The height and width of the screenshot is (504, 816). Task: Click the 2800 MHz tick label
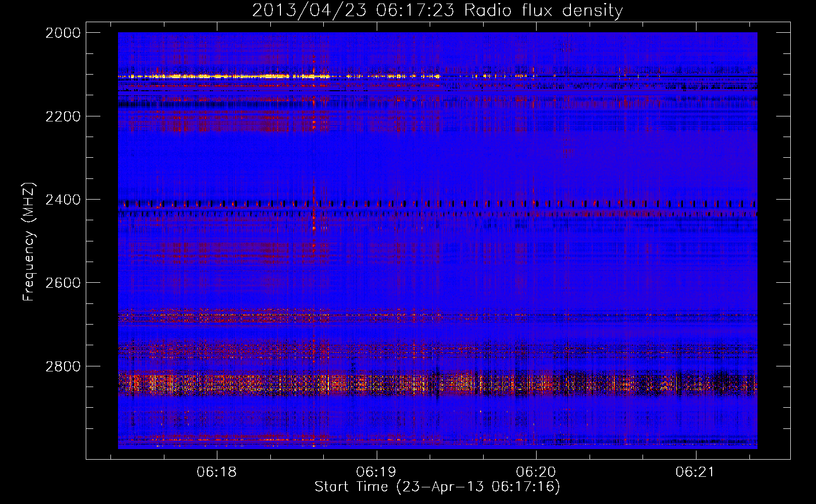coord(63,366)
